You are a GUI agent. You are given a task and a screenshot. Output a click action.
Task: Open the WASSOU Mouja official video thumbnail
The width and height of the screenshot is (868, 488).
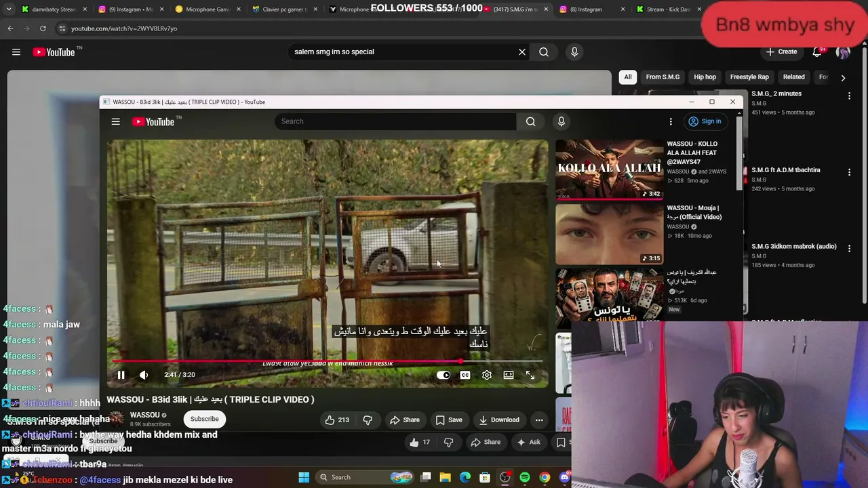pos(610,234)
